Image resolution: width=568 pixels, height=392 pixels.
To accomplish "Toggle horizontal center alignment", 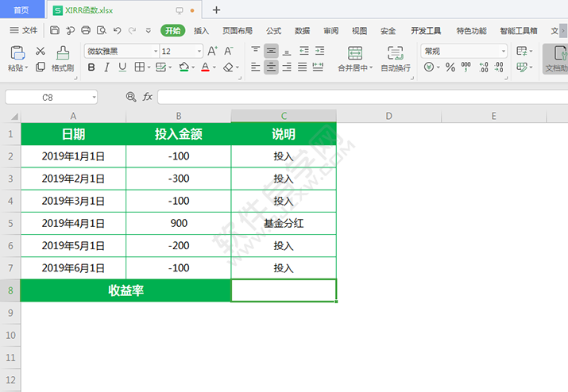I will tap(271, 67).
